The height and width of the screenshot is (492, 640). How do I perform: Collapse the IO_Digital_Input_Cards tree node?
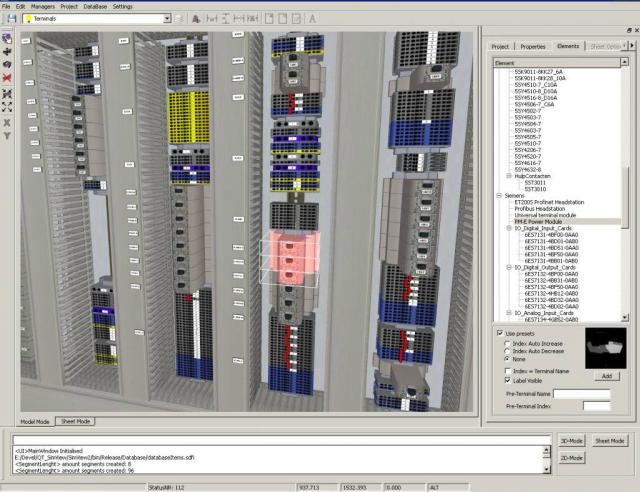(x=508, y=227)
